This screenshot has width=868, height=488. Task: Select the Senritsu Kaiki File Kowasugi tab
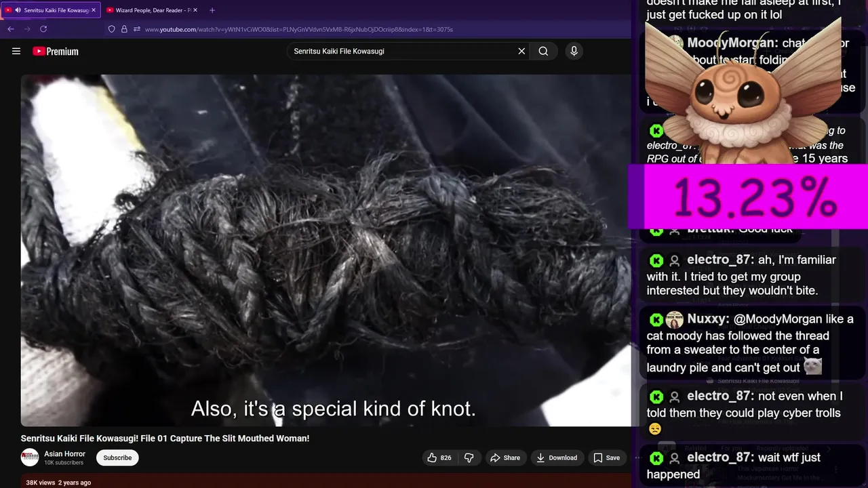point(51,10)
